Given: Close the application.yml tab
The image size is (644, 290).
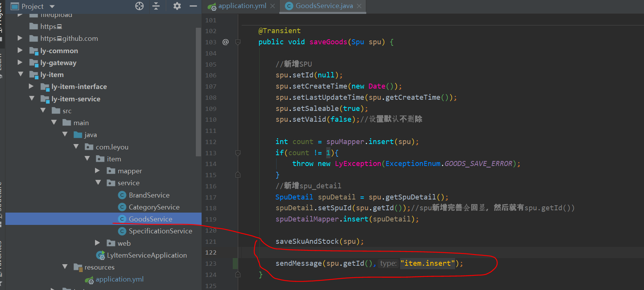Looking at the screenshot, I should pos(272,6).
